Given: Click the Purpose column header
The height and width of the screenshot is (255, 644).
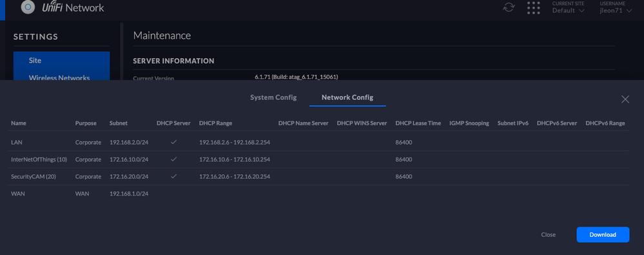Looking at the screenshot, I should pos(86,123).
